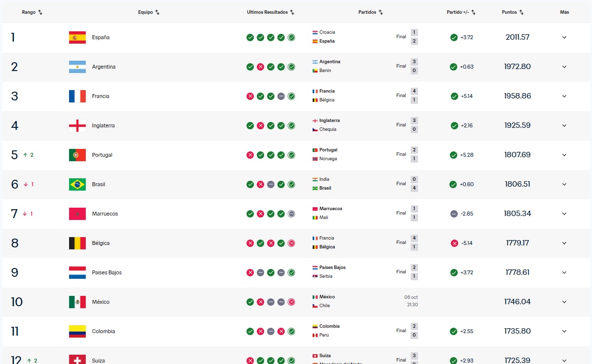This screenshot has width=592, height=364.
Task: Click the Colombia flag icon
Action: [x=77, y=331]
